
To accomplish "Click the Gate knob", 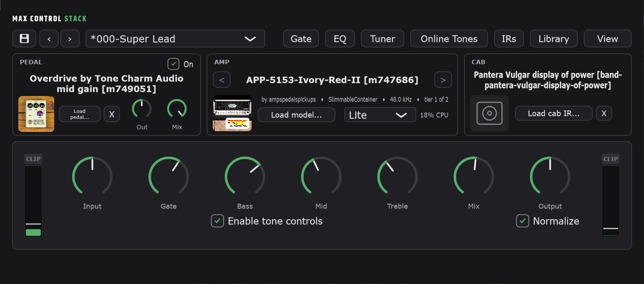I will point(169,176).
